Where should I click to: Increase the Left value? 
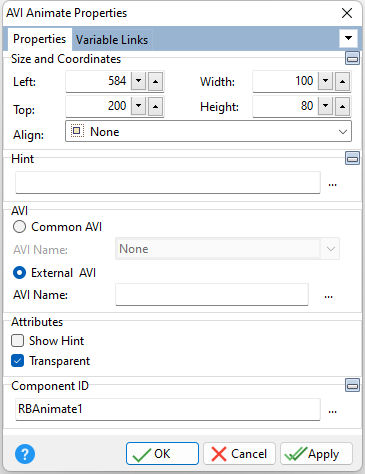pos(155,81)
